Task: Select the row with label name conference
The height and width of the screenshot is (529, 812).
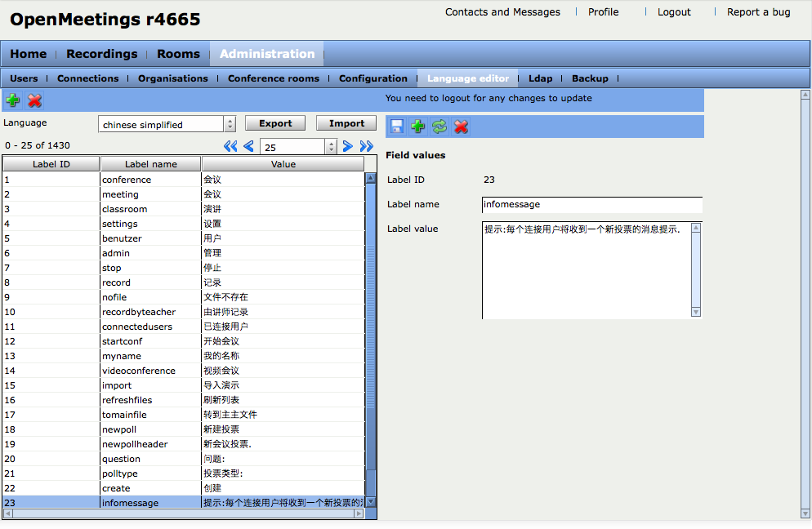Action: [x=184, y=180]
